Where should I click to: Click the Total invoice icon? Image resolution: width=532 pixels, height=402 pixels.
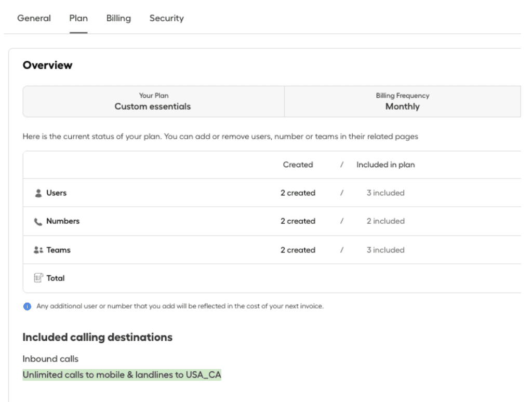(38, 278)
